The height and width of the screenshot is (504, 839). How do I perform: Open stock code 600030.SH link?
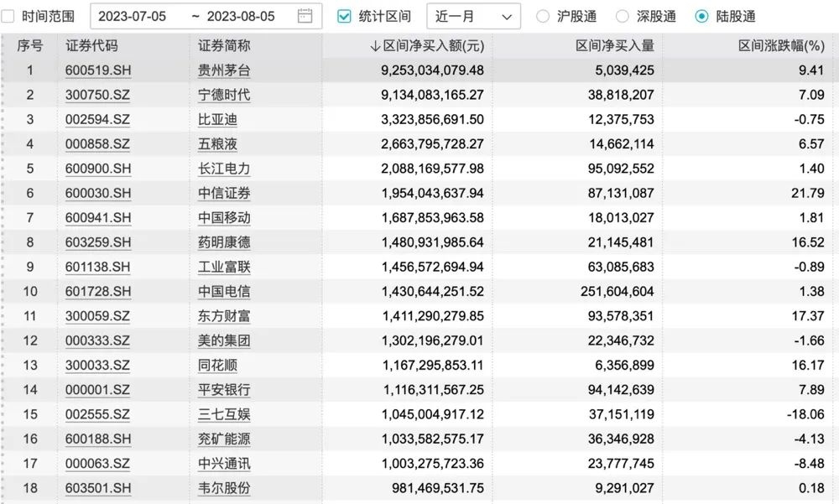(x=98, y=193)
